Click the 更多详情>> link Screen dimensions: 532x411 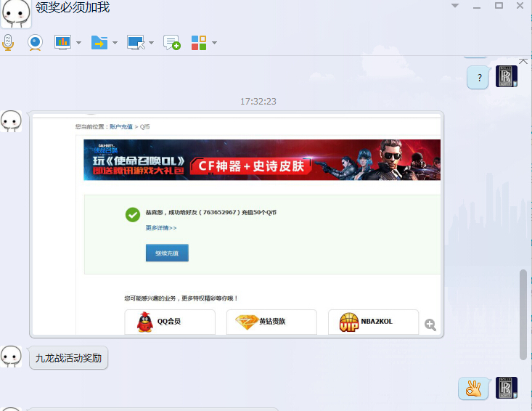(x=161, y=228)
